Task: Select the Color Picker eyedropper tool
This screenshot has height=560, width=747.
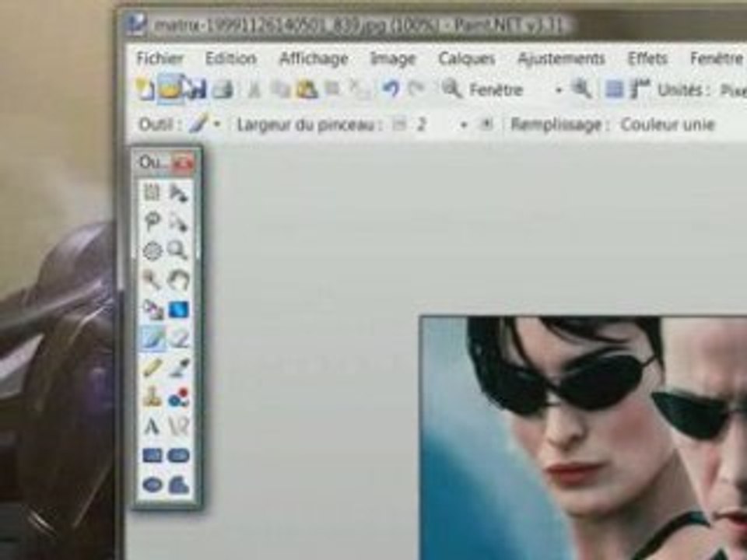Action: [x=179, y=368]
